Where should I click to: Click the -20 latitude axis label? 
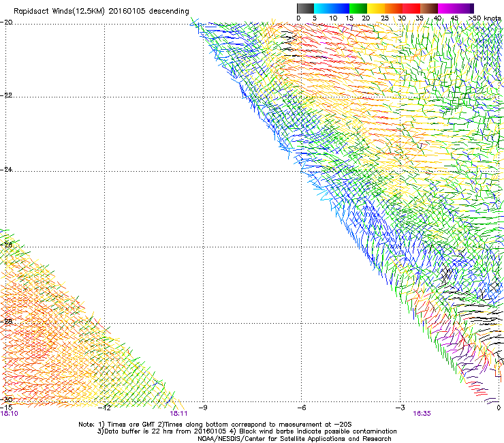click(x=6, y=22)
